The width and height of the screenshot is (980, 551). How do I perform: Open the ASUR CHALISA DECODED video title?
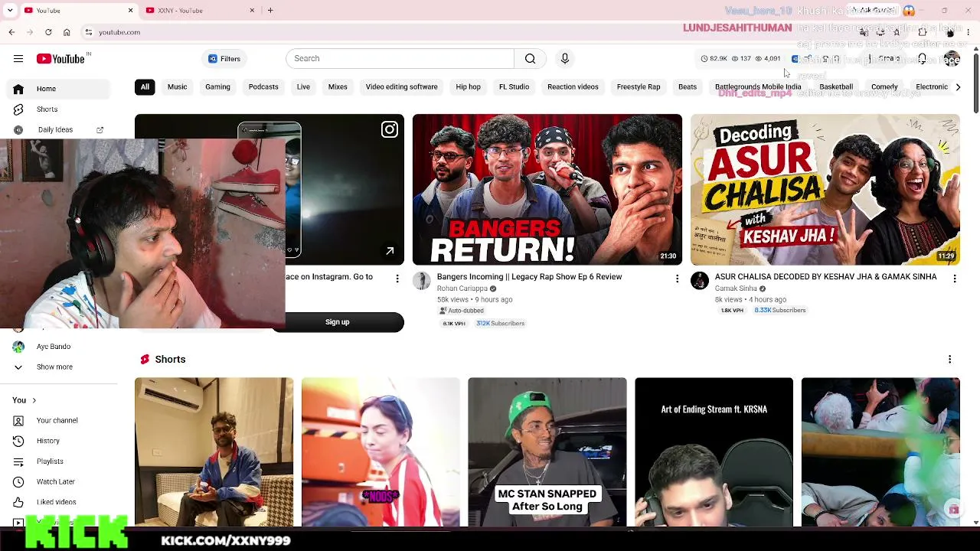(x=825, y=277)
